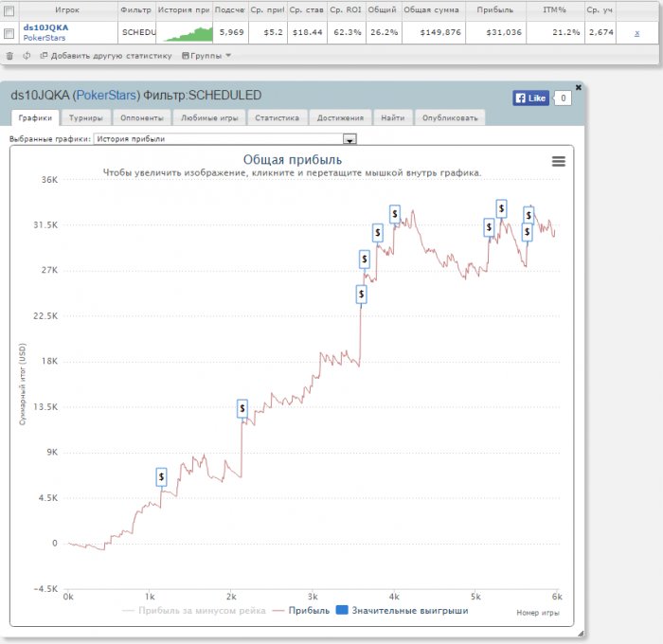Viewport: 663px width, 644px height.
Task: Open the chart hamburger menu icon
Action: pos(559,161)
